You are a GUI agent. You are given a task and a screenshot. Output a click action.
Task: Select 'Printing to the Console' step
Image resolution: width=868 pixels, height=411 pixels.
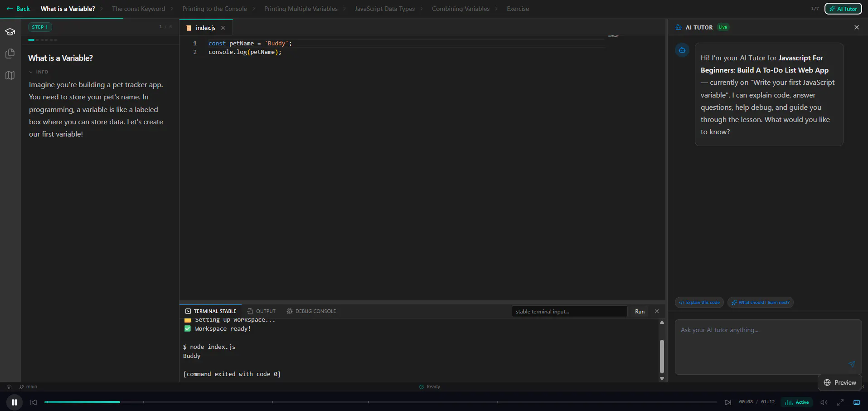pyautogui.click(x=215, y=9)
